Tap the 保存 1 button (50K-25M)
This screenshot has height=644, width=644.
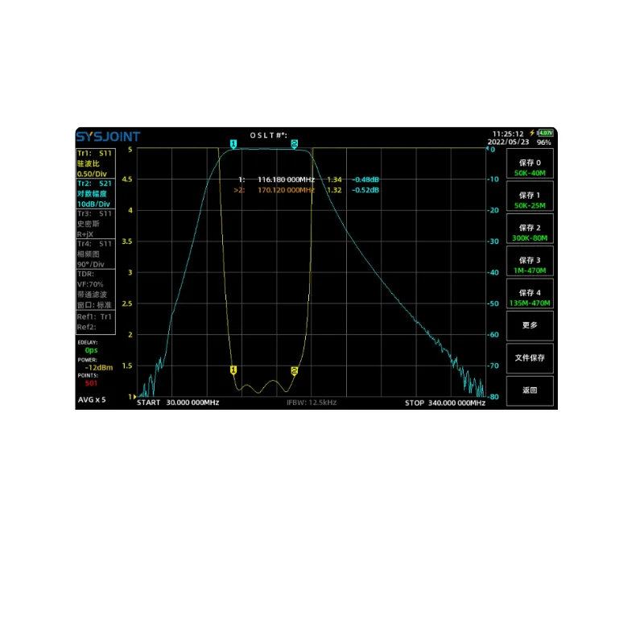(x=530, y=196)
